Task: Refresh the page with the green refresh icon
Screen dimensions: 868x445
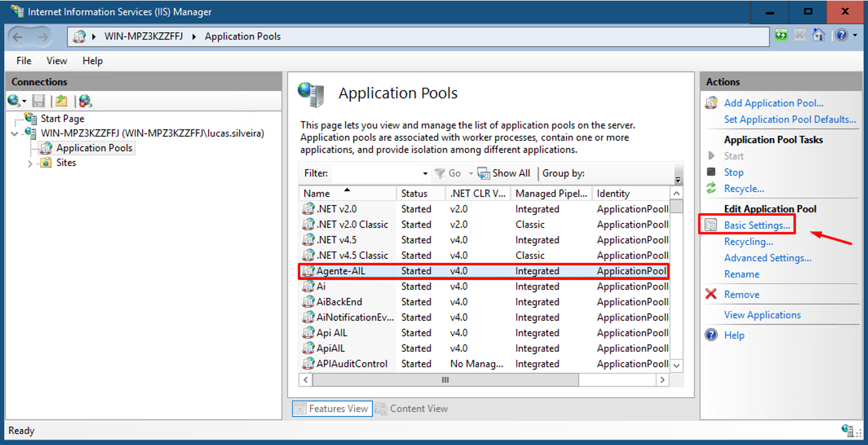Action: [781, 35]
